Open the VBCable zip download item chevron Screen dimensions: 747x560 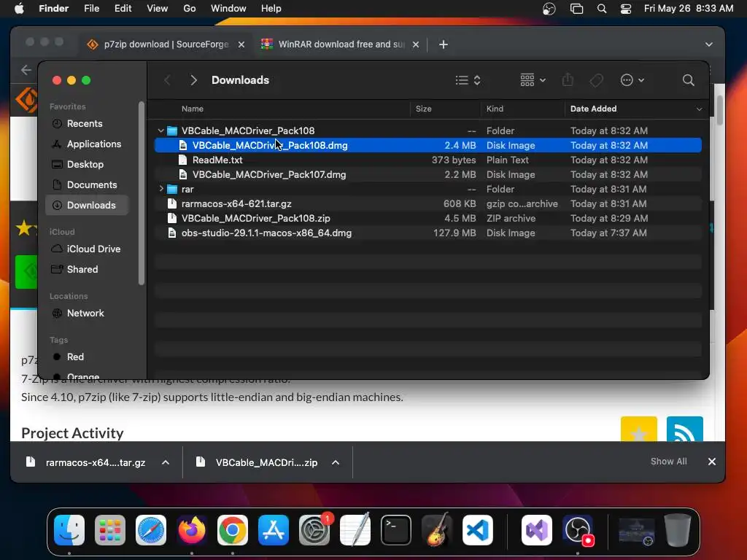pyautogui.click(x=336, y=462)
